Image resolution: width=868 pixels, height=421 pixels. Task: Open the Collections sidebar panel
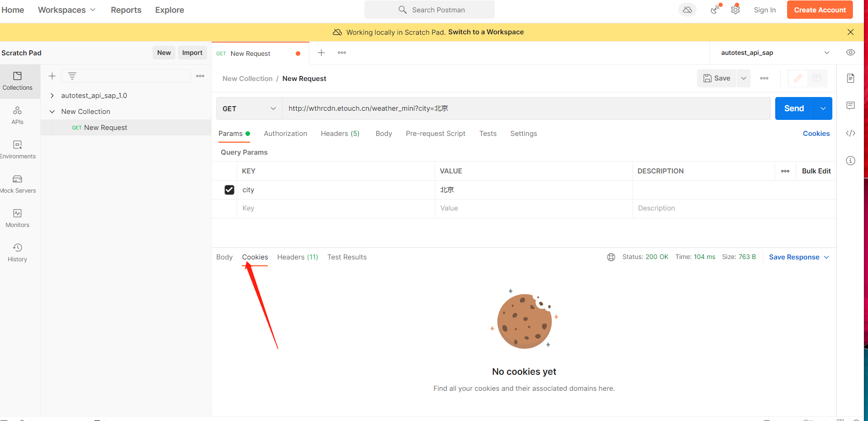[17, 81]
